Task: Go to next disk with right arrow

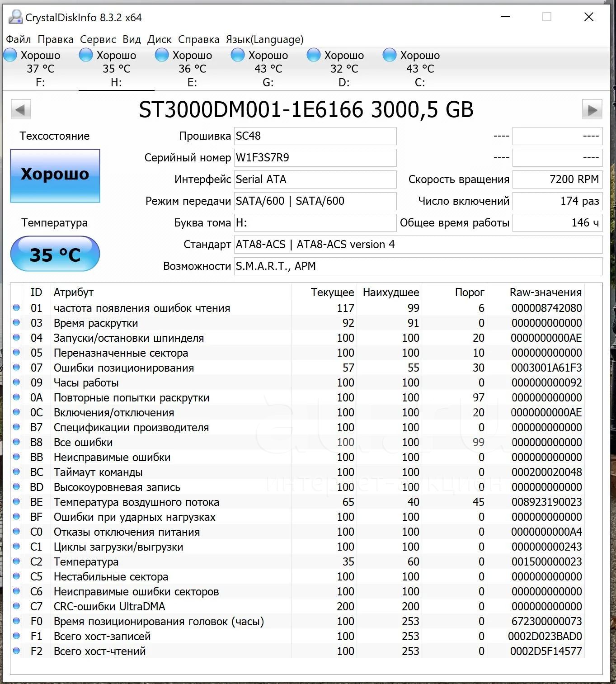Action: [x=592, y=109]
